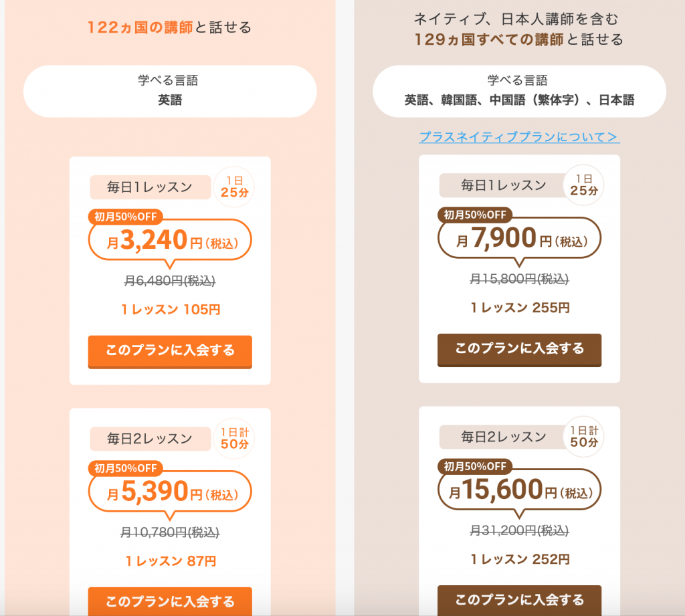
Task: Click the 初月50%OFF badge above 3,240円
Action: tap(125, 216)
